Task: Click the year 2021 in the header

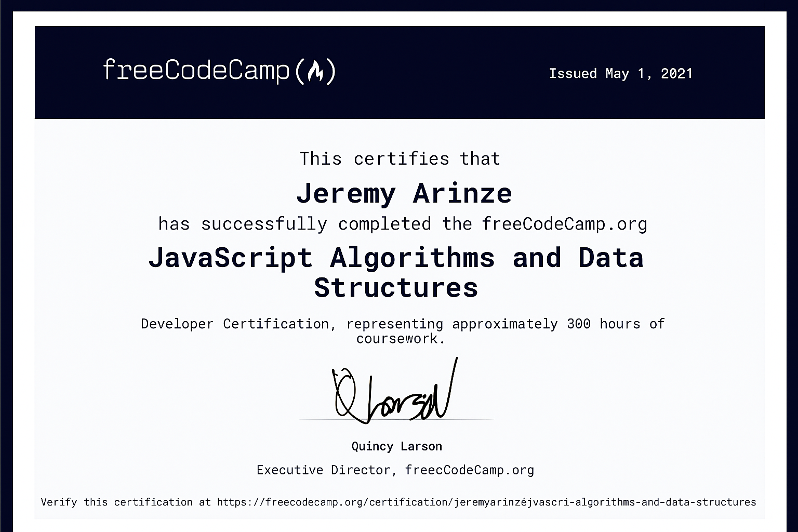Action: [676, 73]
